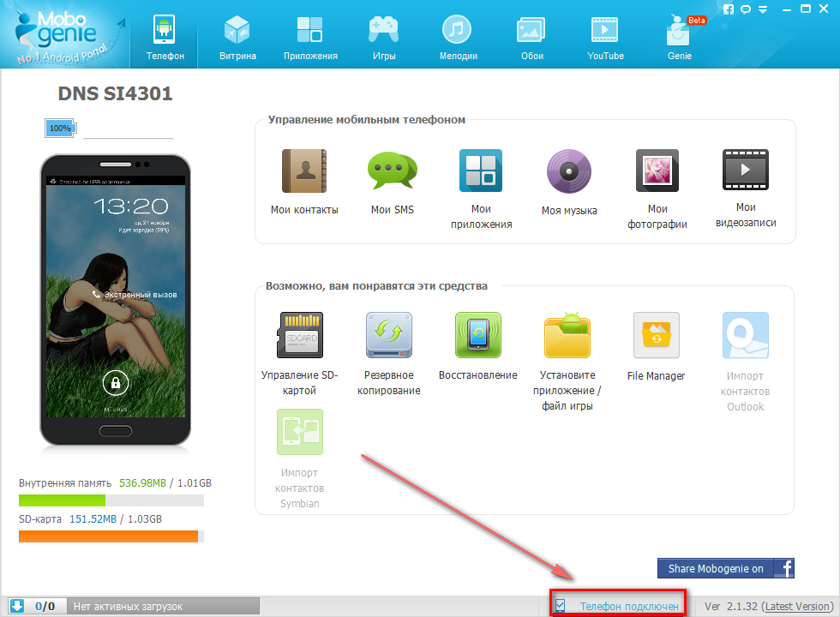
Task: Launch Управление SD-картой tool
Action: coord(300,335)
